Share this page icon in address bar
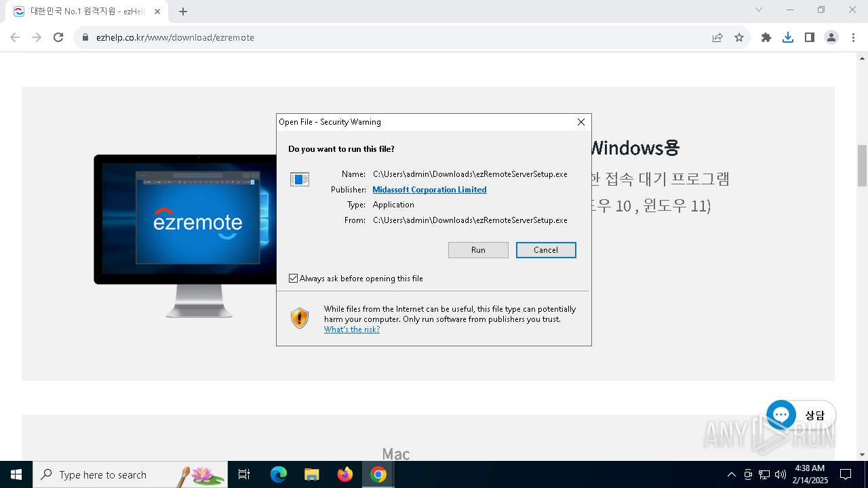 [717, 37]
